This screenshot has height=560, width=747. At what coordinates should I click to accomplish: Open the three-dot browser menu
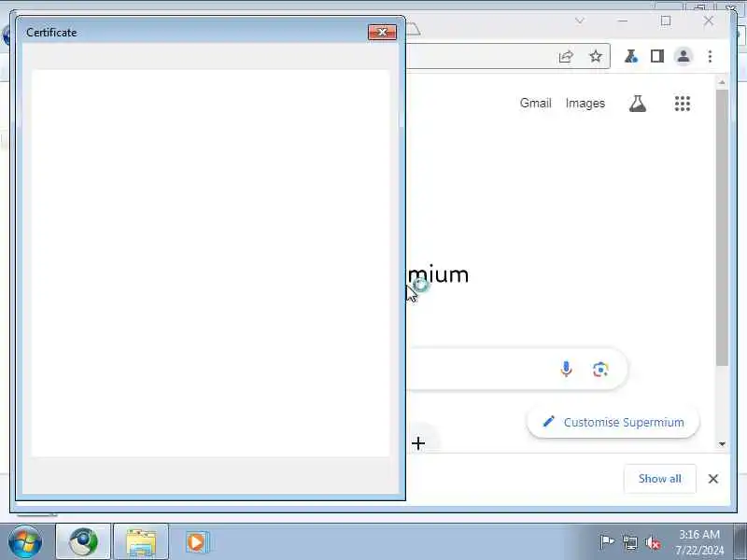[710, 56]
